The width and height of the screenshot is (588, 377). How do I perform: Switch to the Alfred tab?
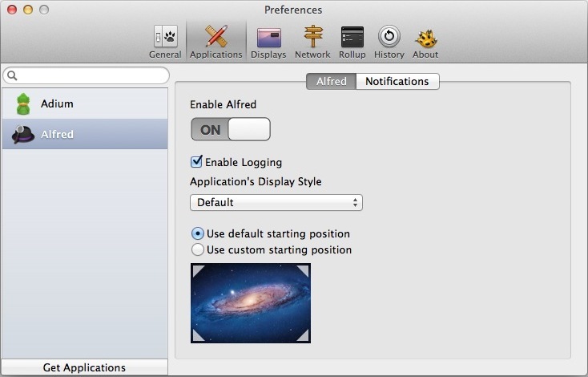(x=331, y=81)
